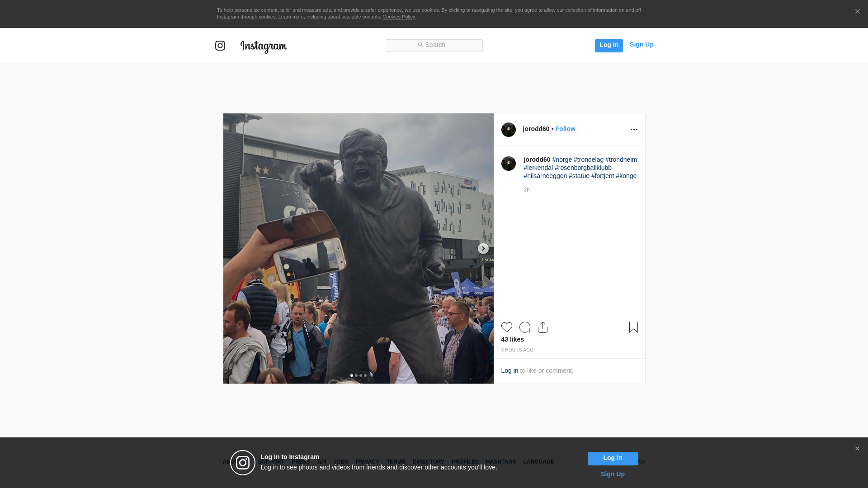Image resolution: width=868 pixels, height=488 pixels.
Task: Open the HASHTAGS footer link
Action: 501,462
